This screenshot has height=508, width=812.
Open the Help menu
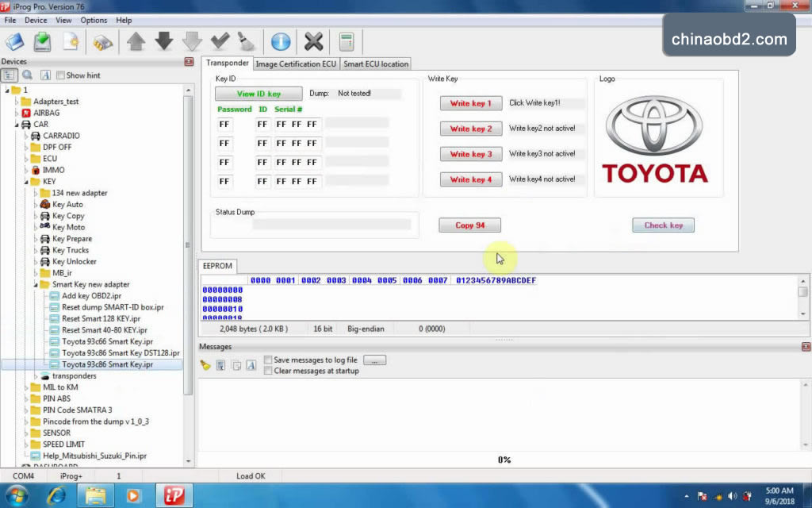pos(124,20)
